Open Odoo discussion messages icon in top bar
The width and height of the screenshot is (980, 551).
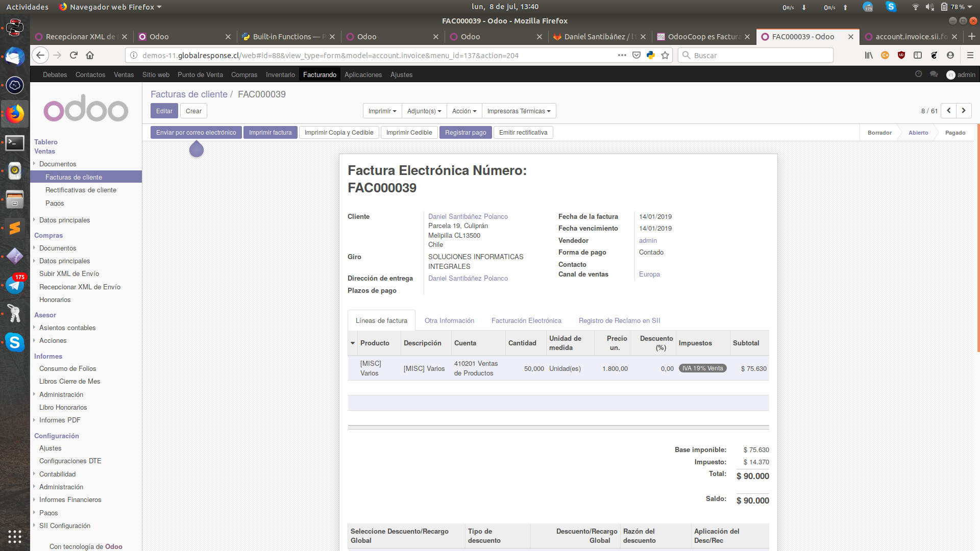coord(934,74)
